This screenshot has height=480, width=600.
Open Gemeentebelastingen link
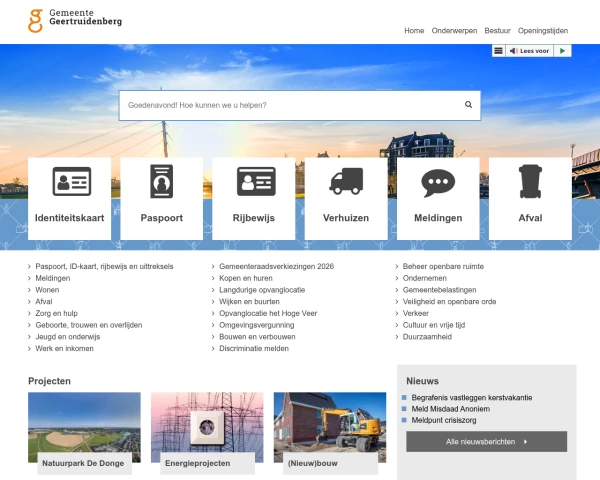[x=439, y=290]
